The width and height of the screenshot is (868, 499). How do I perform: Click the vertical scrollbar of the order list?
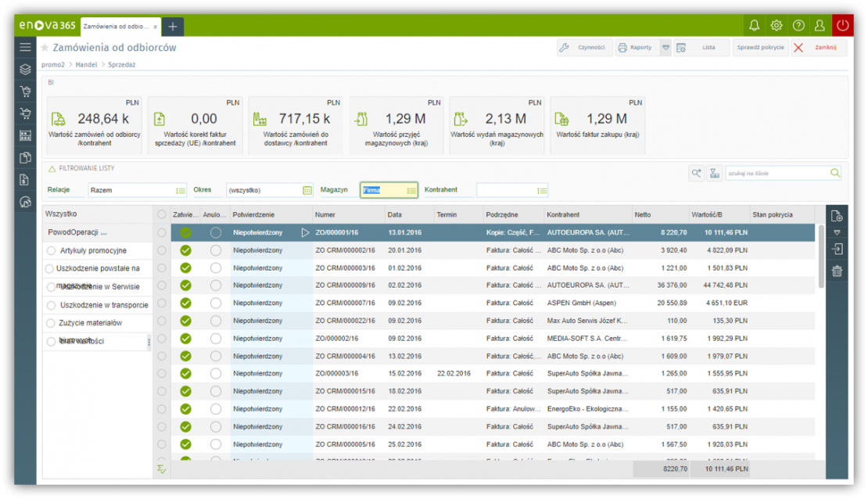point(820,258)
